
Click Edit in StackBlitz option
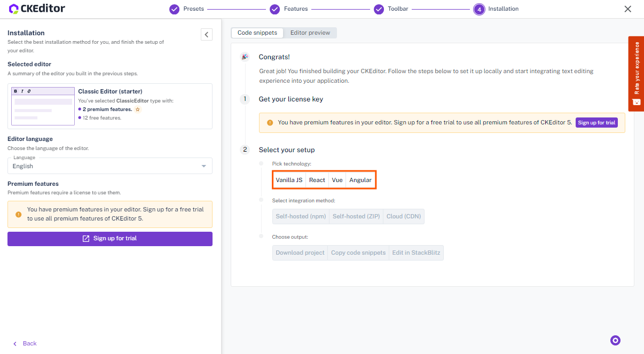[x=416, y=253]
